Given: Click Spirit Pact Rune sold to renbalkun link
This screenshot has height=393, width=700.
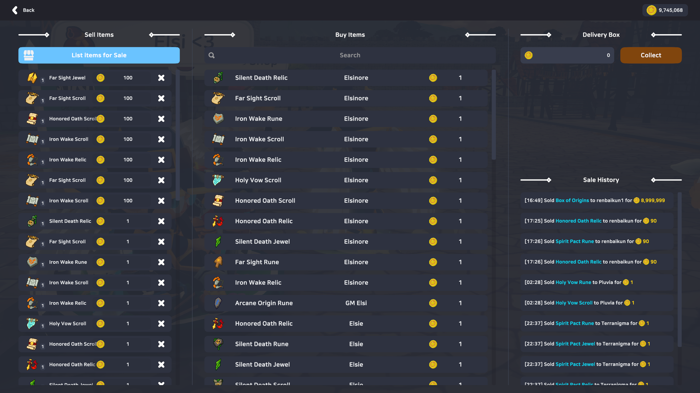Looking at the screenshot, I should (x=575, y=241).
